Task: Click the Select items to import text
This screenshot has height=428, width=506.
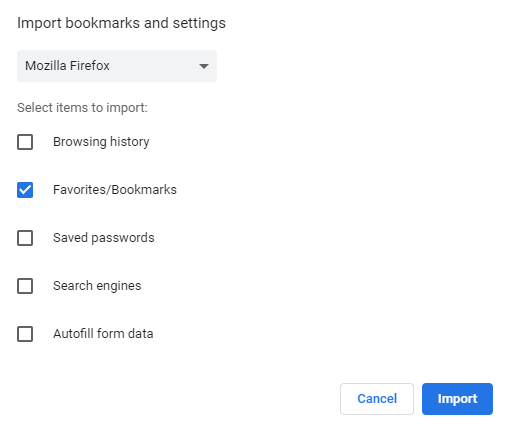Action: point(82,108)
